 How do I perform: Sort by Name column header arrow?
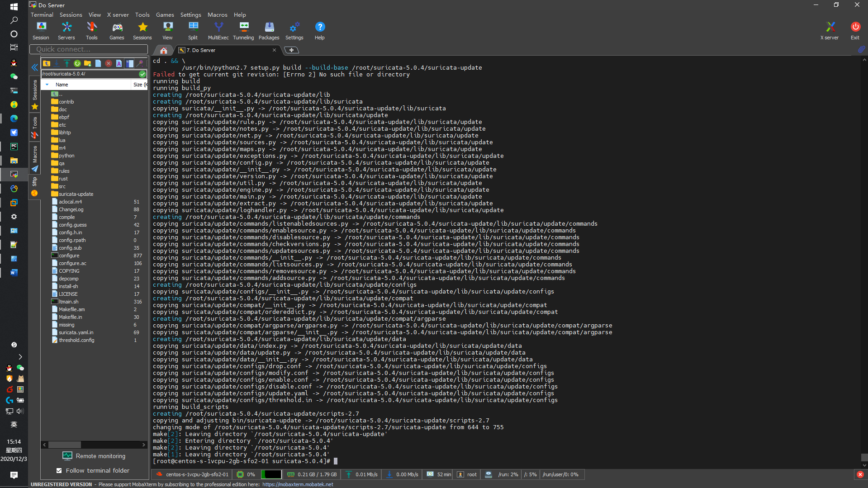click(x=47, y=85)
